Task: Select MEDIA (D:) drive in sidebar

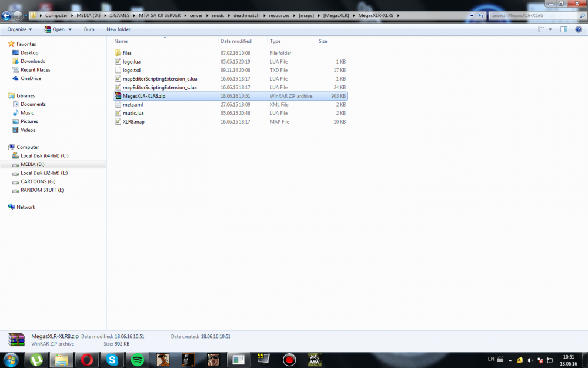Action: point(54,164)
